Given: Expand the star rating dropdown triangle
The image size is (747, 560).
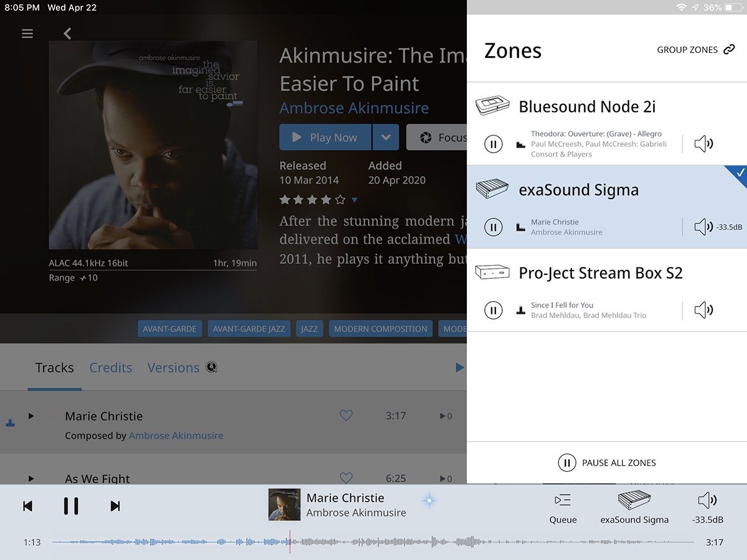Looking at the screenshot, I should (x=354, y=200).
